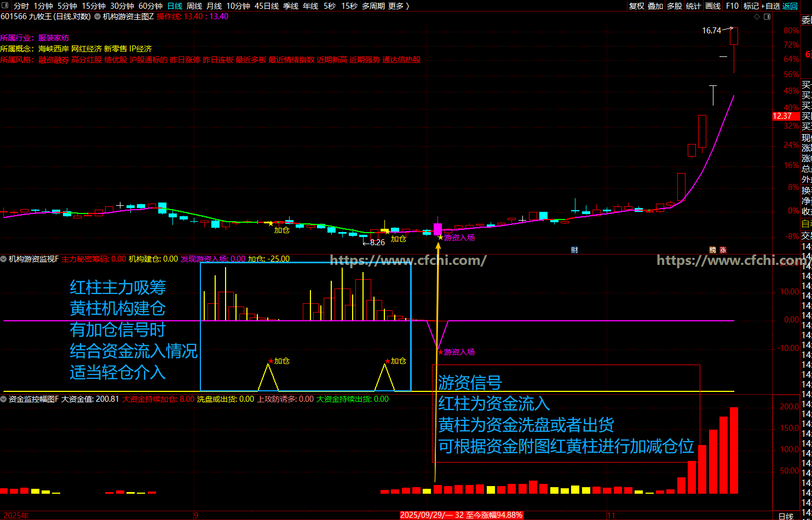Screen dimensions: 812x520
Task: Click the 2025年 label on the time axis
Action: click(x=15, y=515)
